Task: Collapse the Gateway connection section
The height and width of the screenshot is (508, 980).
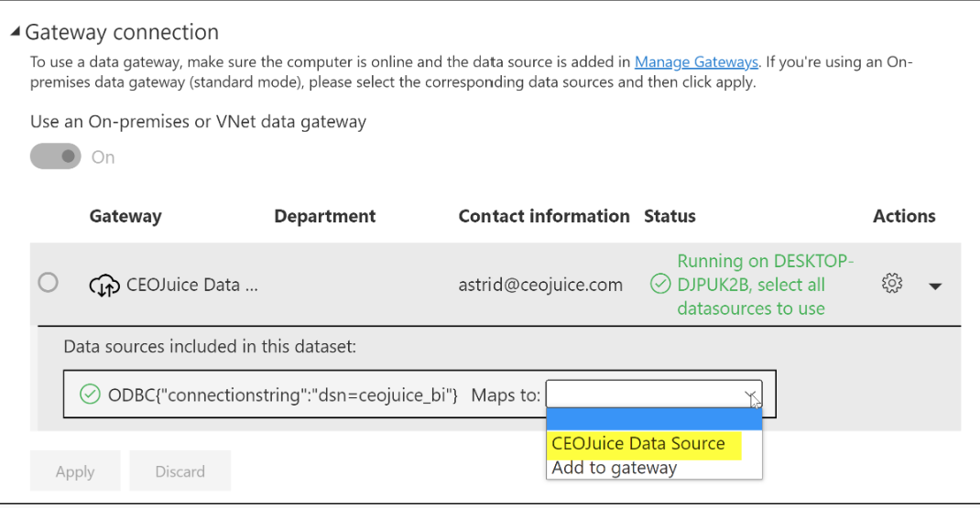Action: 15,31
